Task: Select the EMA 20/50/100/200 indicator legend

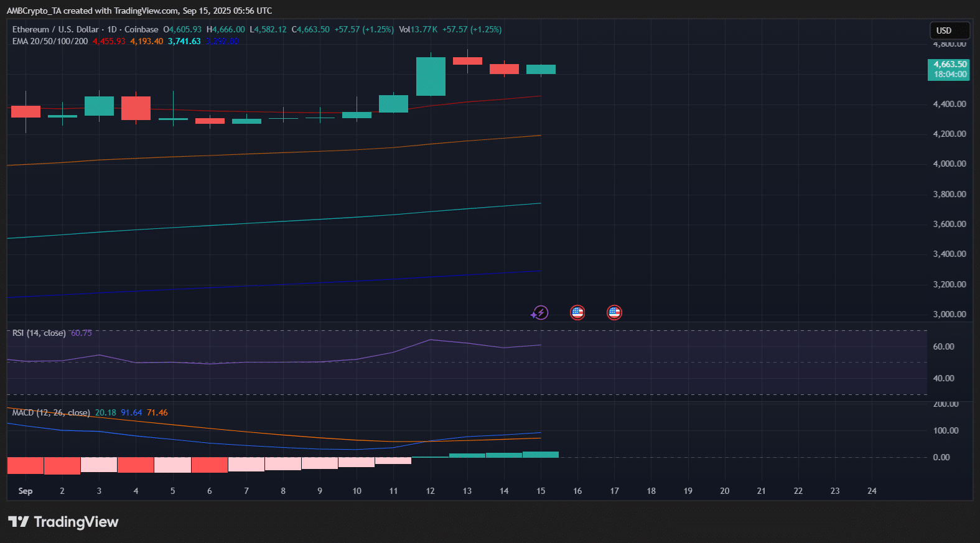Action: pos(50,41)
